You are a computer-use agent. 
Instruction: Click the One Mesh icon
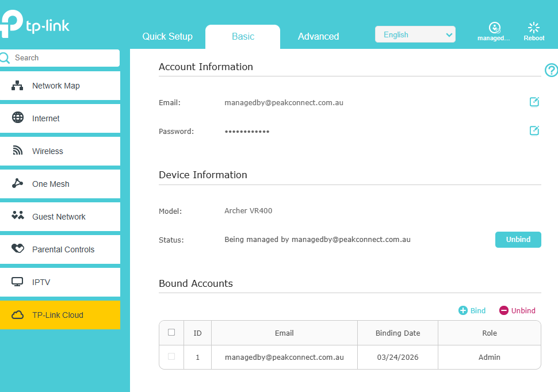click(x=17, y=183)
